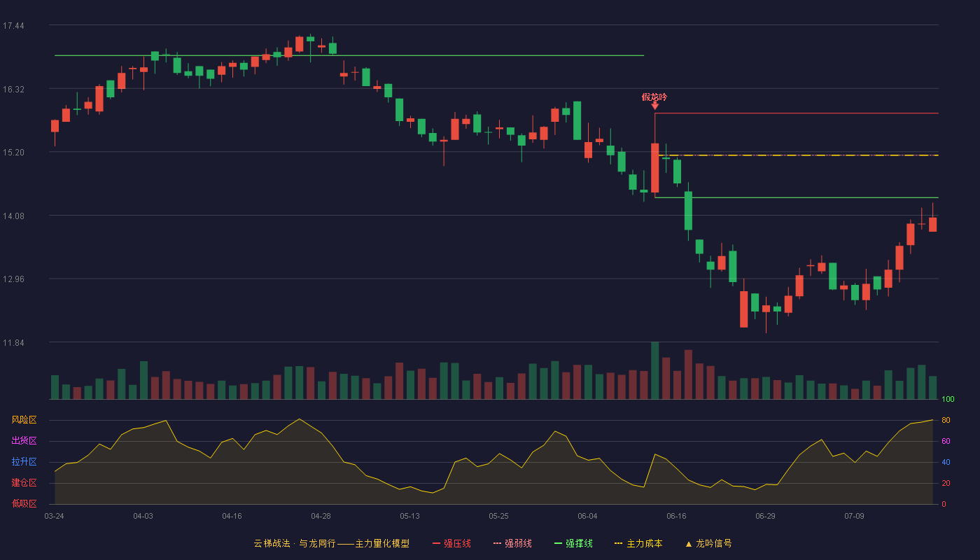Select the 建仓区 zone label
The width and height of the screenshot is (980, 560).
click(x=24, y=483)
